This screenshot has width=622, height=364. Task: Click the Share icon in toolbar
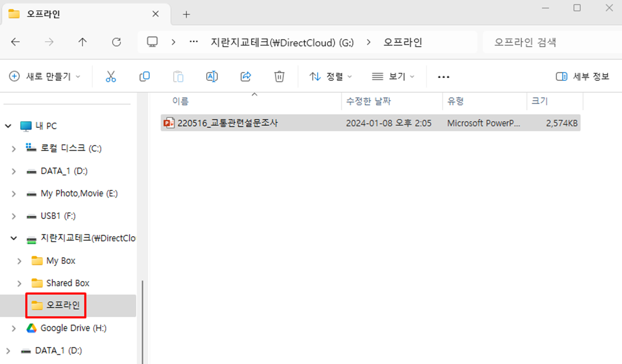click(246, 77)
